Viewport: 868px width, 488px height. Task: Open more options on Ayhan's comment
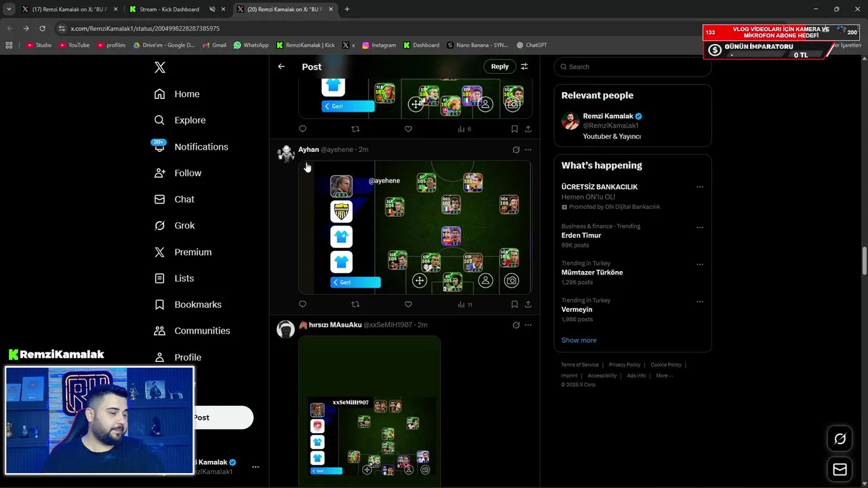click(x=528, y=150)
